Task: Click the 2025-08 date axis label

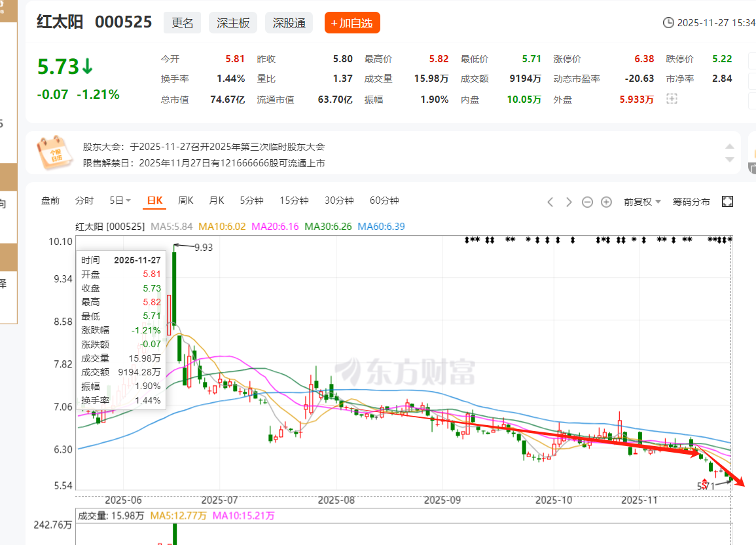Action: 336,500
